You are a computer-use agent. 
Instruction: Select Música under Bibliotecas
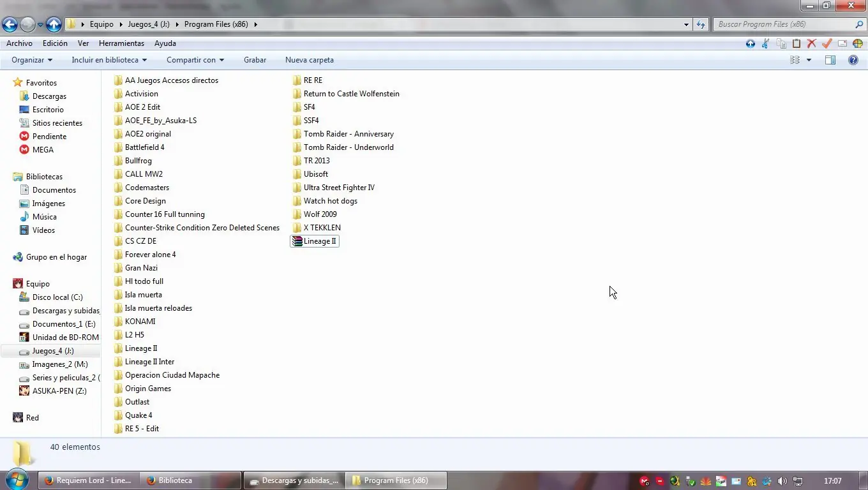tap(45, 217)
